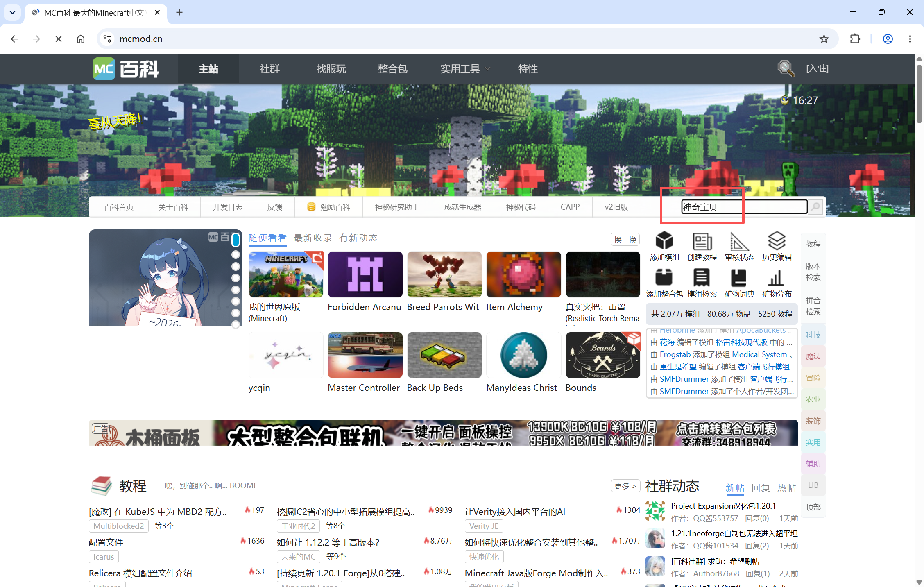Open 审核状态 ruler icon
Viewport: 924px width, 587px height.
point(739,241)
